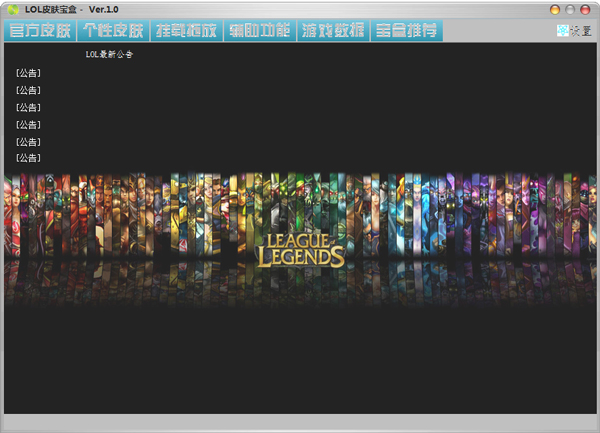
Task: Open the 官方皮肤 tab
Action: pyautogui.click(x=40, y=31)
